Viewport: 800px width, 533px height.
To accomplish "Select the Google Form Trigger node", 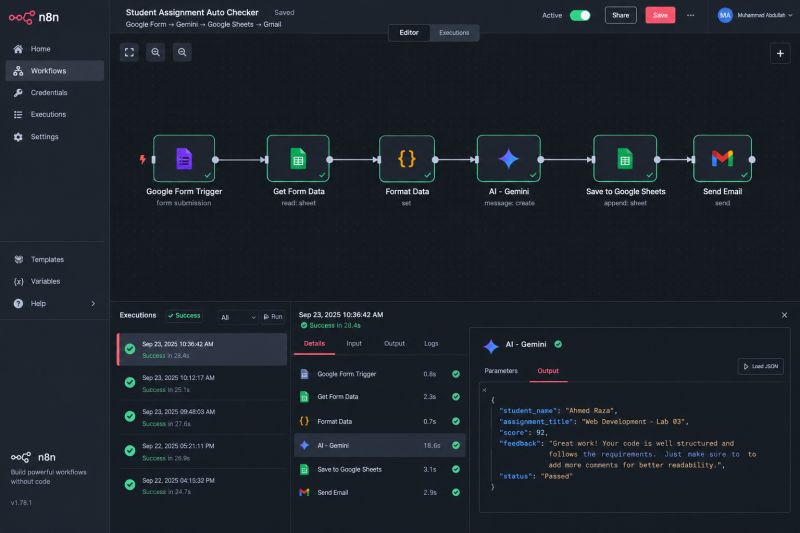I will [x=184, y=159].
